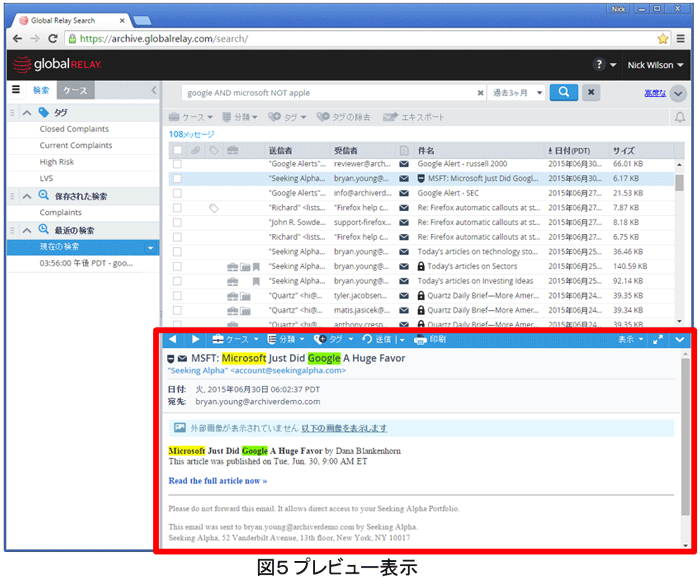This screenshot has height=578, width=700.
Task: Click the browser bookmark star icon
Action: tap(662, 39)
